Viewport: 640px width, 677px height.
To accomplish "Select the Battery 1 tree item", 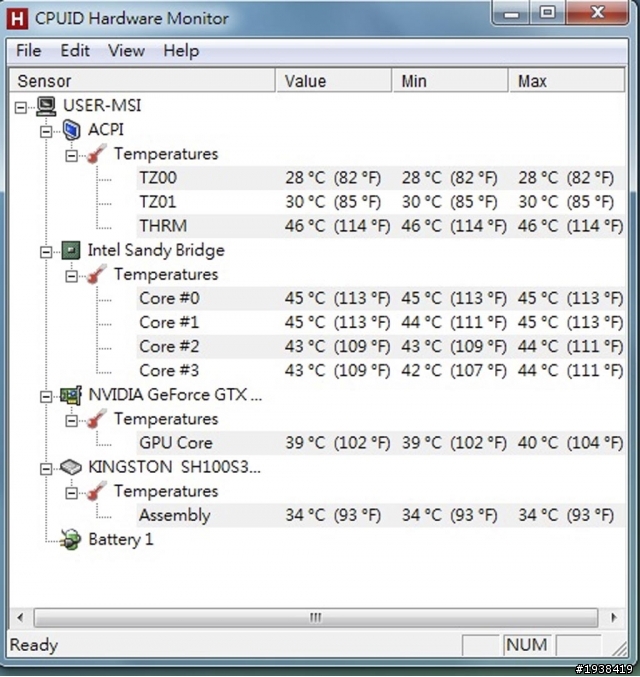I will [120, 540].
